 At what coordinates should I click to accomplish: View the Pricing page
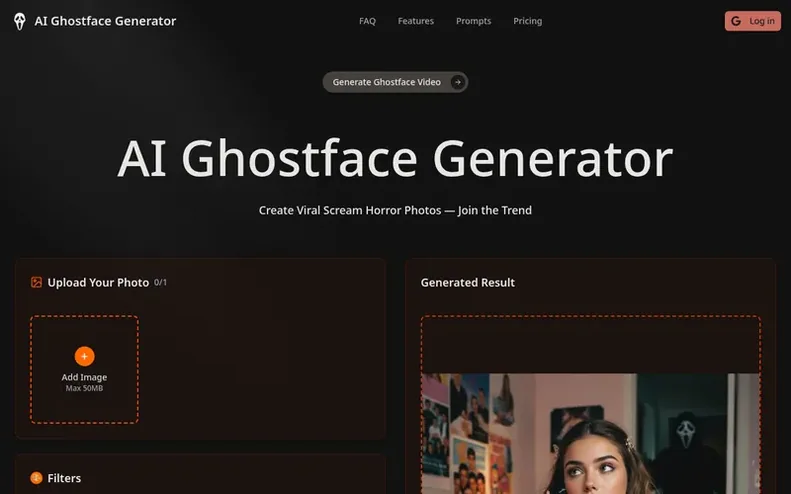(528, 21)
